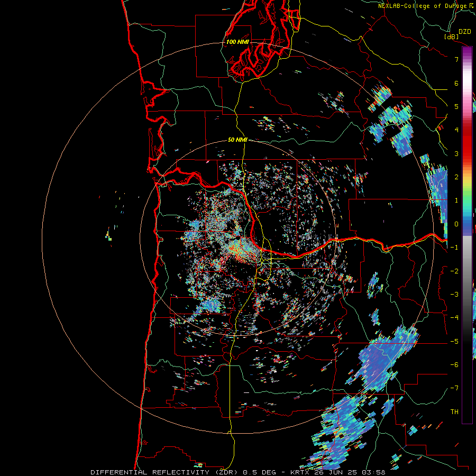Click the white segment of the color bar

pos(467,79)
